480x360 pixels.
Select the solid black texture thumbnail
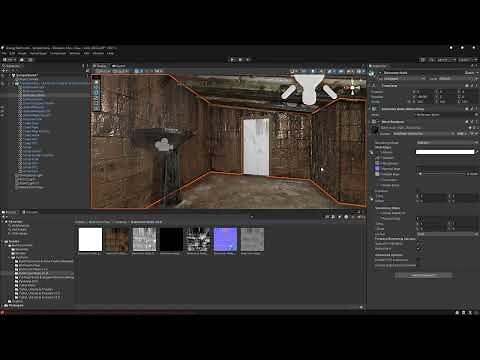click(x=171, y=239)
